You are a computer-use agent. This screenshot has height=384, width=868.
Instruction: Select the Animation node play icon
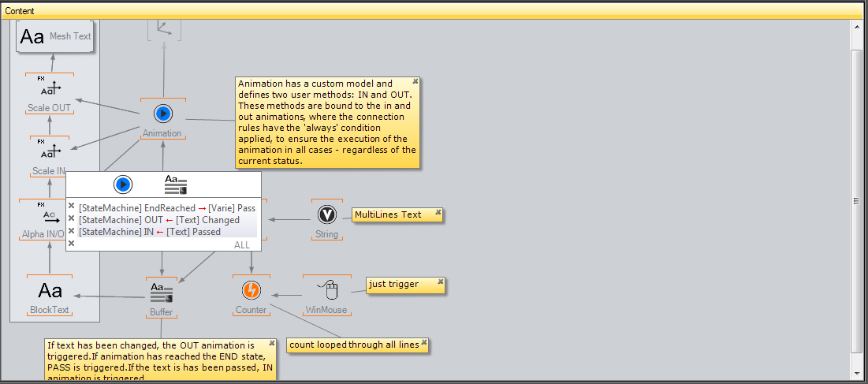click(x=163, y=114)
